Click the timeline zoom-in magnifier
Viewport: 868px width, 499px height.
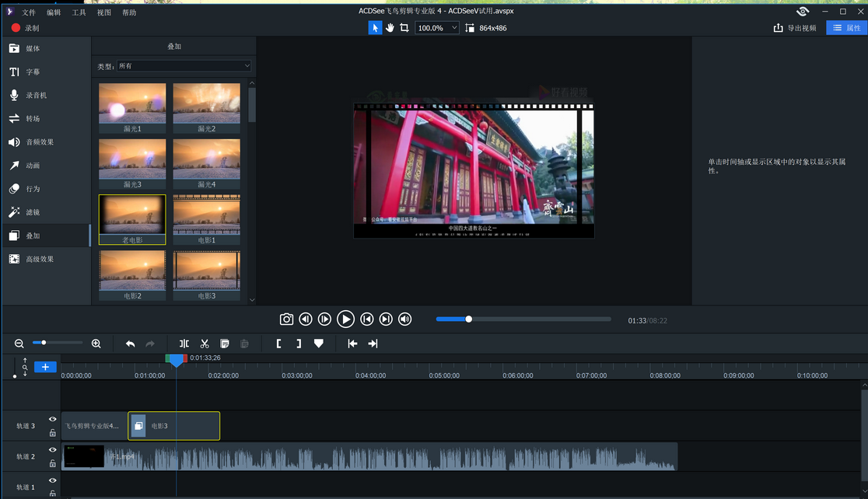click(96, 344)
